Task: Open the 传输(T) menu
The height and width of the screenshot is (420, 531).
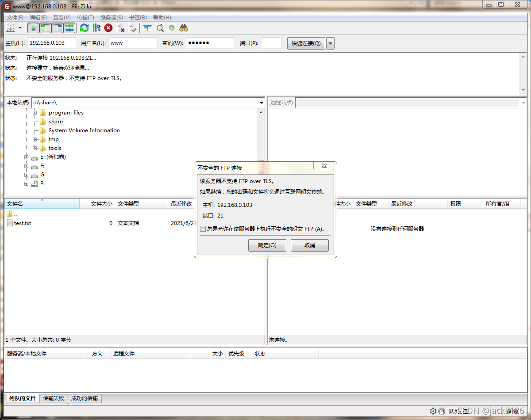Action: coord(85,17)
